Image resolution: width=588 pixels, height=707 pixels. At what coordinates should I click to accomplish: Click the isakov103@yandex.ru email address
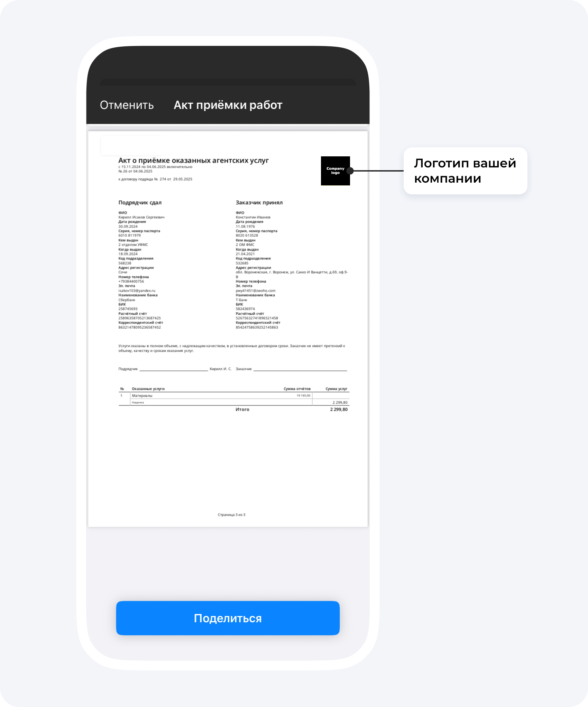137,291
